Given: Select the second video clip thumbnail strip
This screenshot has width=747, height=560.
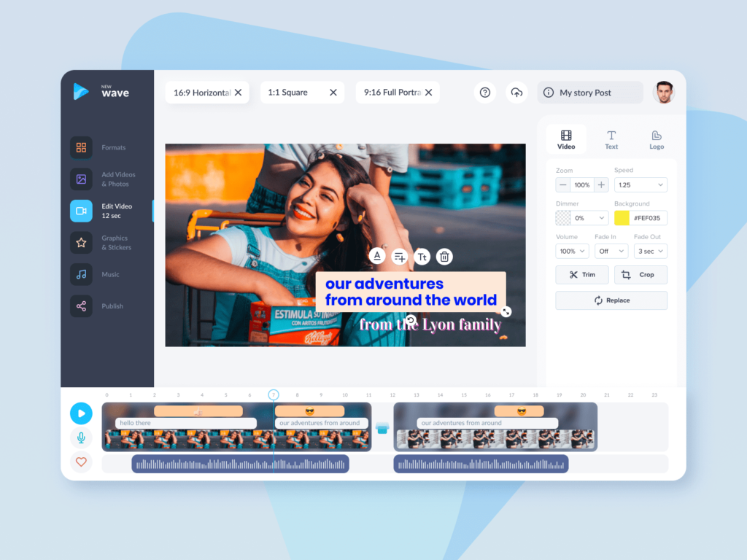Looking at the screenshot, I should 495,440.
